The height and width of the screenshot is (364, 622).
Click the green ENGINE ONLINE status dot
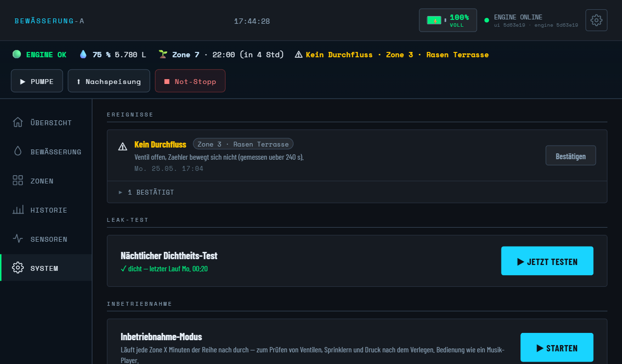point(486,20)
